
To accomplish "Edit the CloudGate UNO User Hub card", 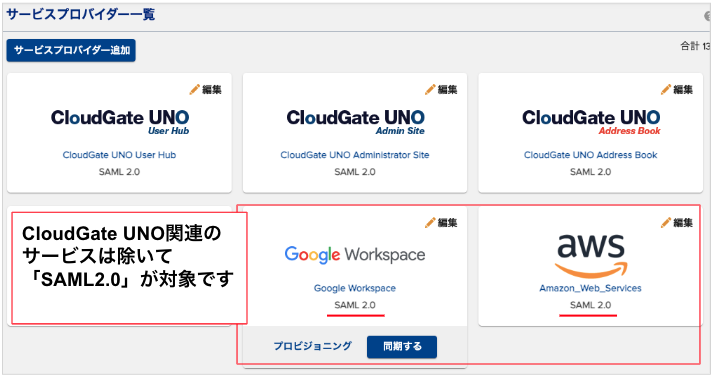I will pyautogui.click(x=206, y=90).
